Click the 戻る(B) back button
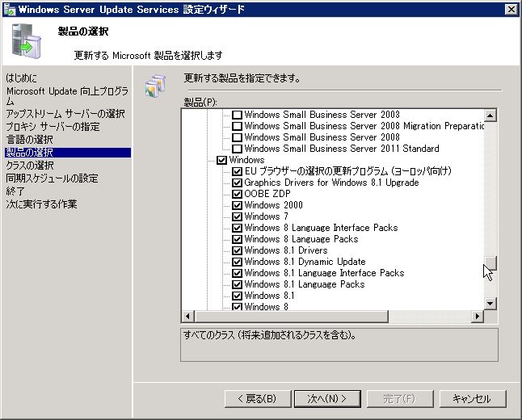 (x=258, y=399)
